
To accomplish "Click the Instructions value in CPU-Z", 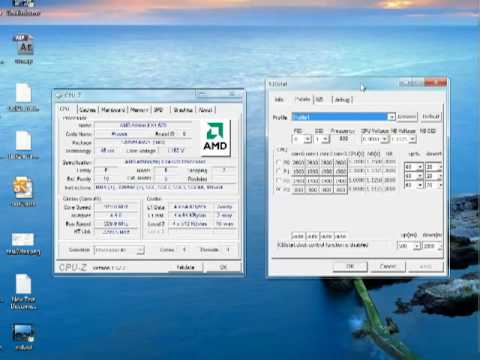I will tap(166, 188).
